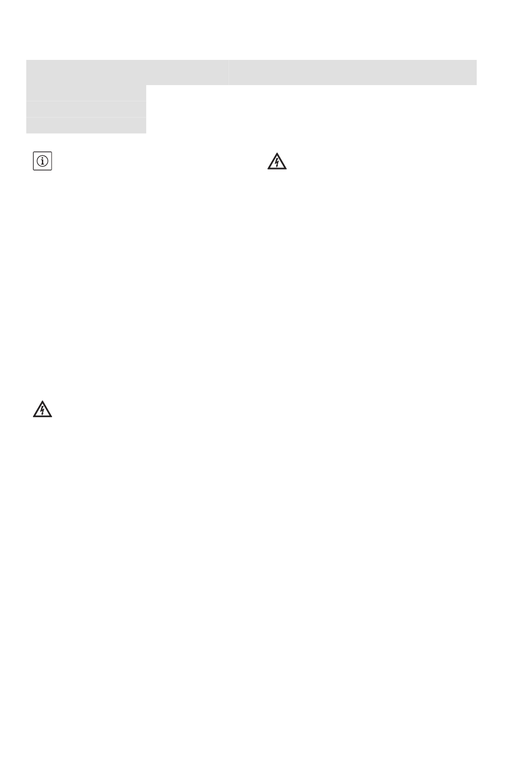Click the wide gray header cell on right
The width and height of the screenshot is (532, 767).
click(x=353, y=72)
